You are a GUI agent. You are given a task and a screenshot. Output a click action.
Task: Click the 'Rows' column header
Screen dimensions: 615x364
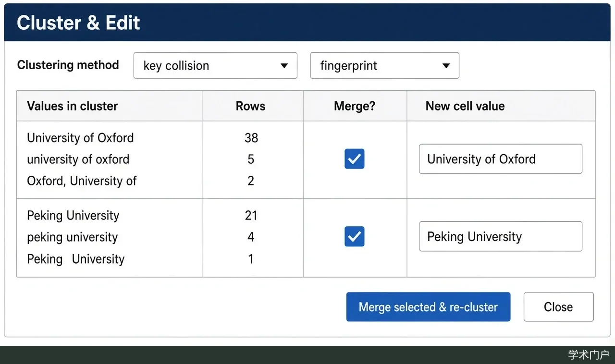(251, 106)
